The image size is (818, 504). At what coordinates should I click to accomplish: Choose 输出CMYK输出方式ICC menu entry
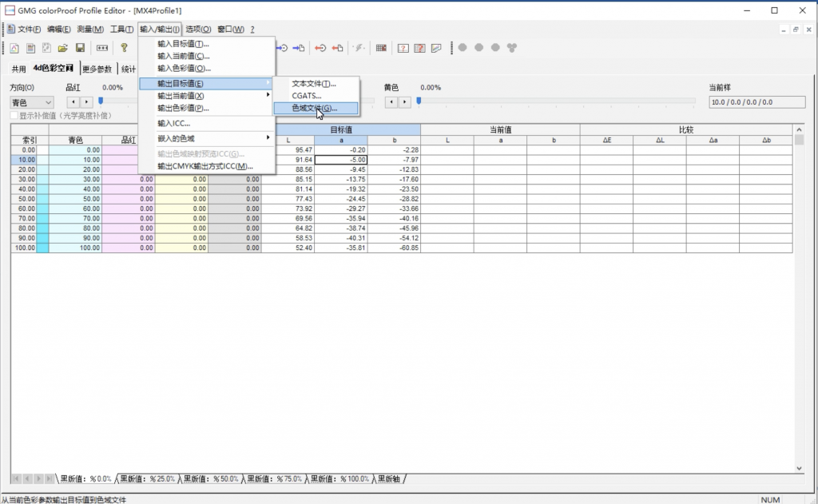coord(207,166)
